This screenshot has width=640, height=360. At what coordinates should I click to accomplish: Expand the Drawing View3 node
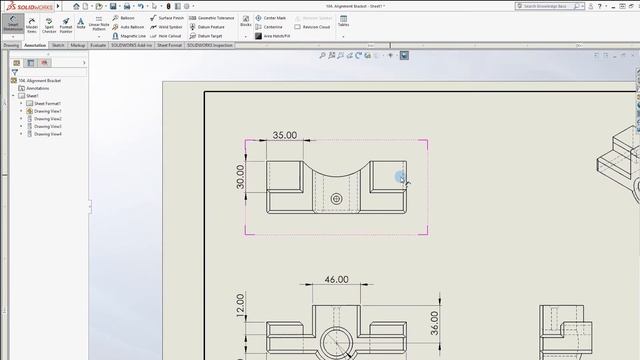point(21,127)
